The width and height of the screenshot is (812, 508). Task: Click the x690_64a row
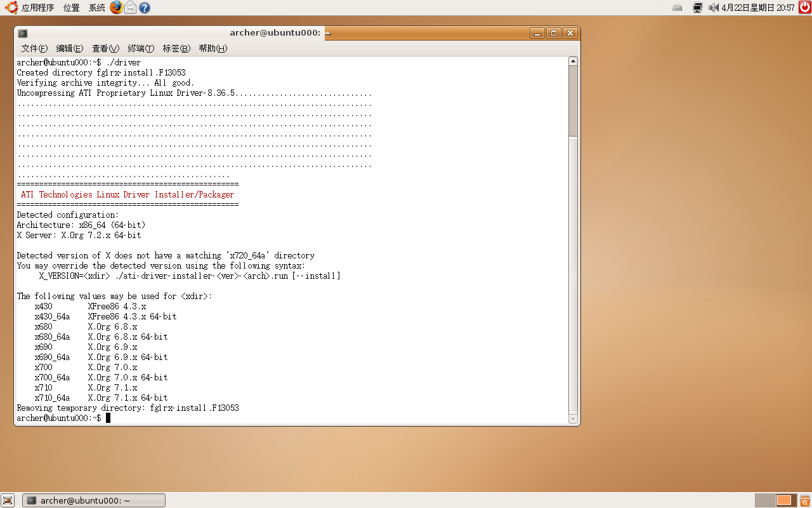tap(101, 357)
